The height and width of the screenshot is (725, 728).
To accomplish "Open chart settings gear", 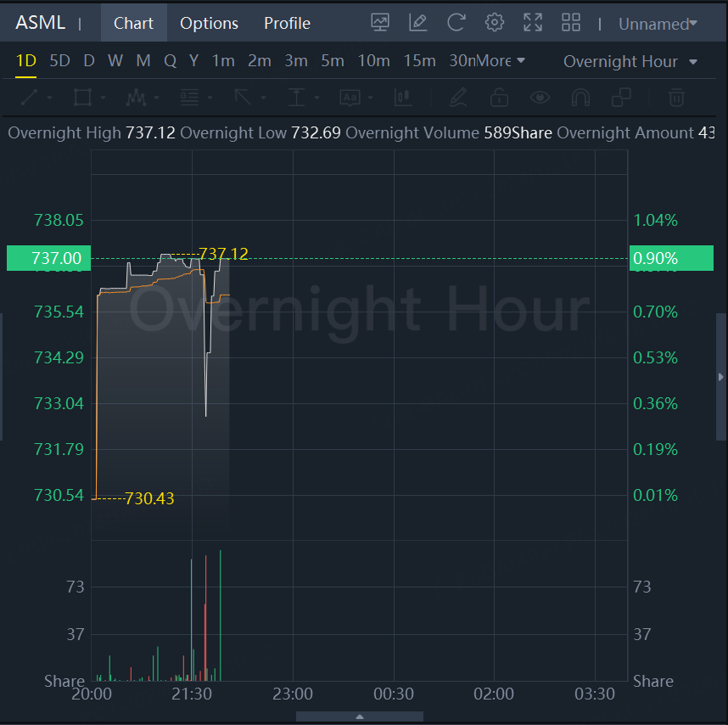I will point(495,22).
